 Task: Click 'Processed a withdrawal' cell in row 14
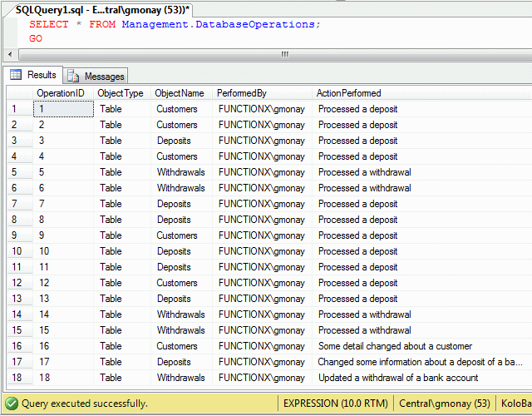[421, 314]
